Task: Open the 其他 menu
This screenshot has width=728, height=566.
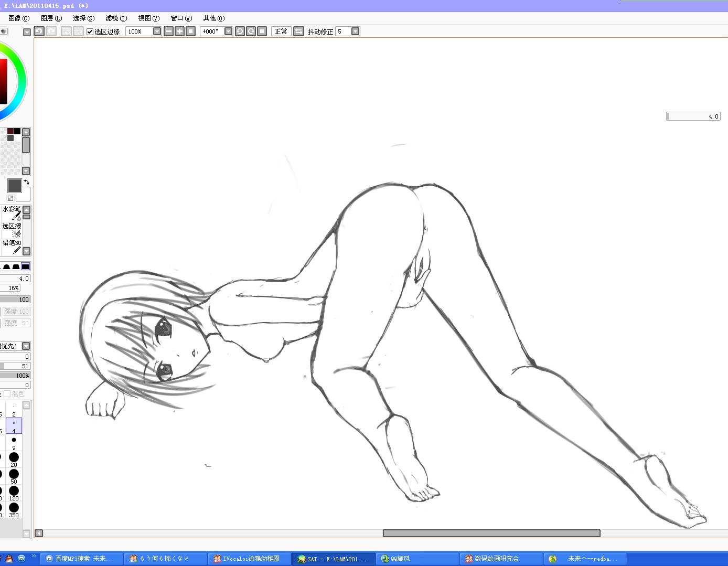Action: [214, 18]
